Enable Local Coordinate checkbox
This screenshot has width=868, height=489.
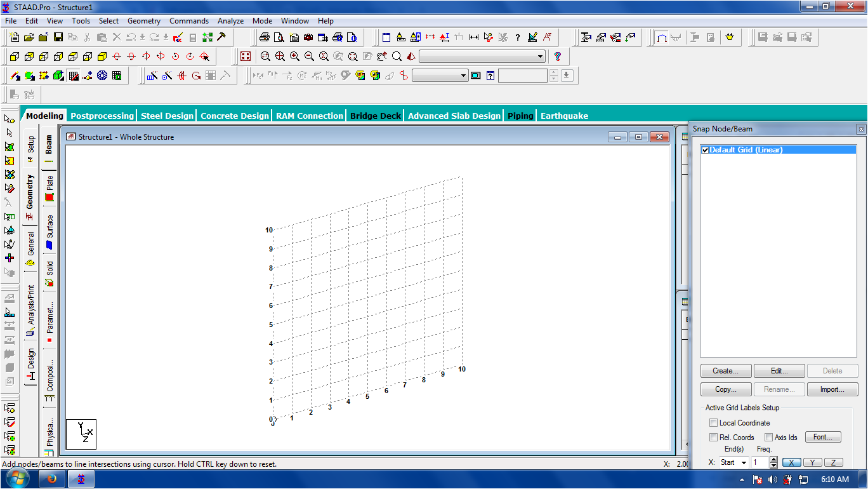pyautogui.click(x=713, y=423)
